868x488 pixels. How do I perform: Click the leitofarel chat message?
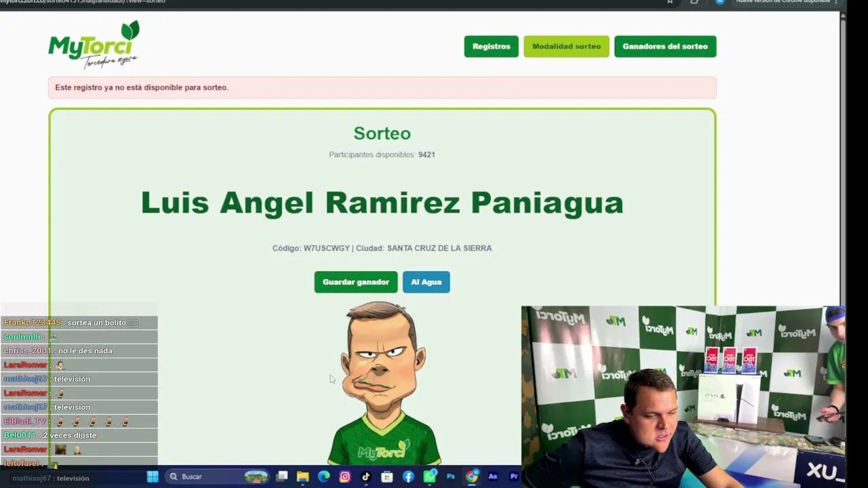pyautogui.click(x=79, y=463)
